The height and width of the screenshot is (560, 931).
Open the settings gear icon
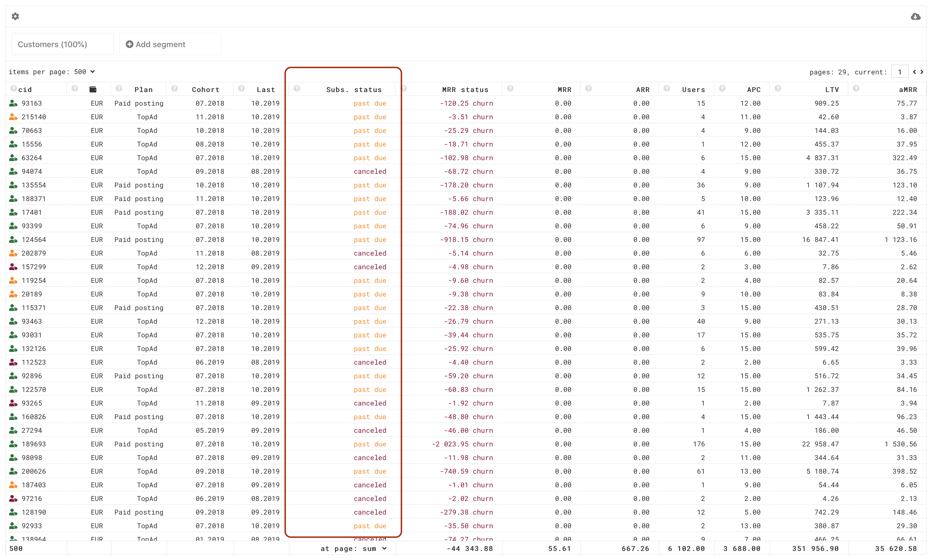[x=15, y=16]
